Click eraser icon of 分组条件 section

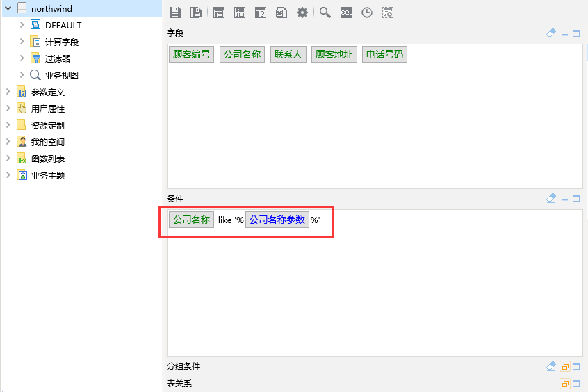click(x=551, y=366)
